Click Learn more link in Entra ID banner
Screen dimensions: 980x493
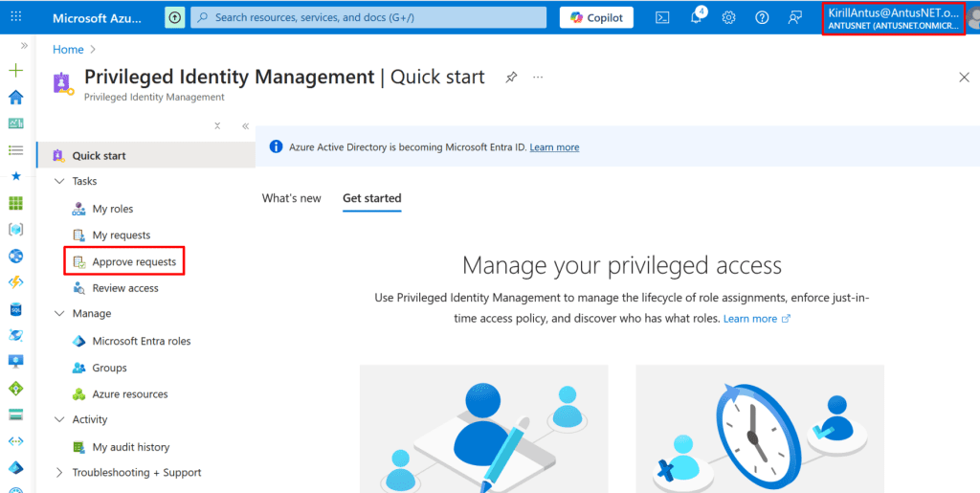(x=554, y=147)
